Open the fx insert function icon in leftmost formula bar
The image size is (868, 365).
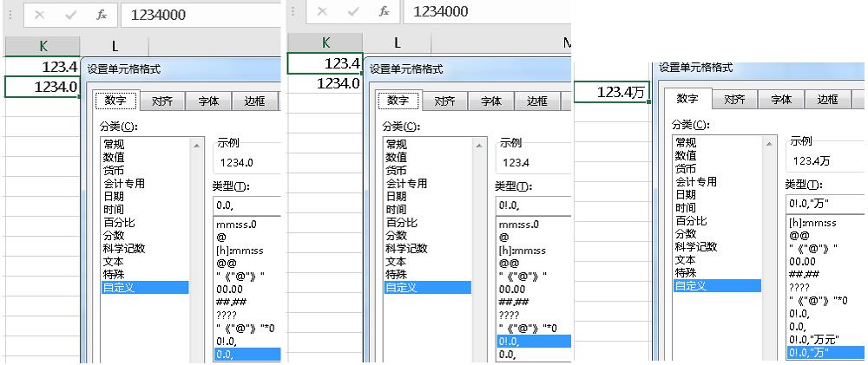pyautogui.click(x=102, y=15)
